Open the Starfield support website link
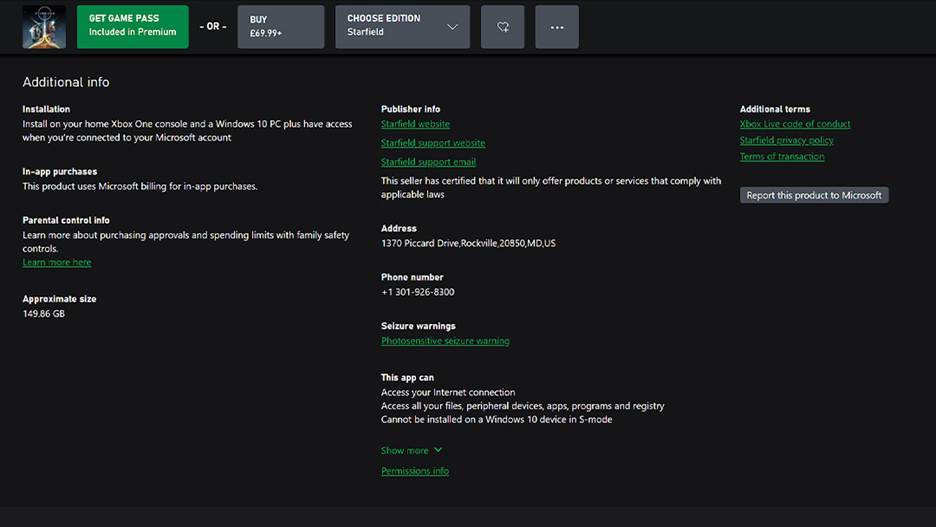The image size is (936, 527). (433, 143)
